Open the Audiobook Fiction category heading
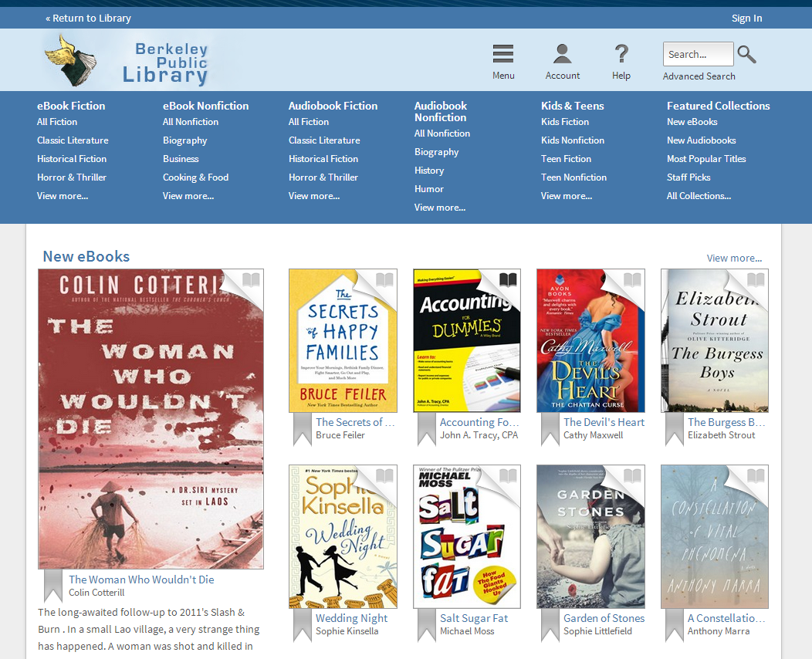This screenshot has width=812, height=659. 333,106
